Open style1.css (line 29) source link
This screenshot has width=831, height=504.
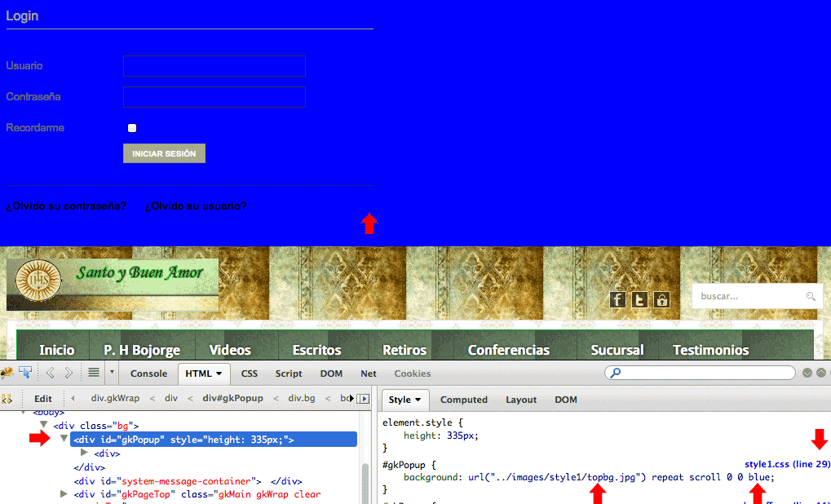[x=787, y=464]
